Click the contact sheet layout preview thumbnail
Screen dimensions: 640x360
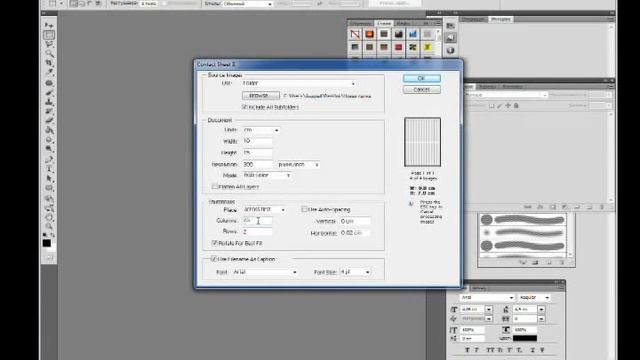click(422, 142)
